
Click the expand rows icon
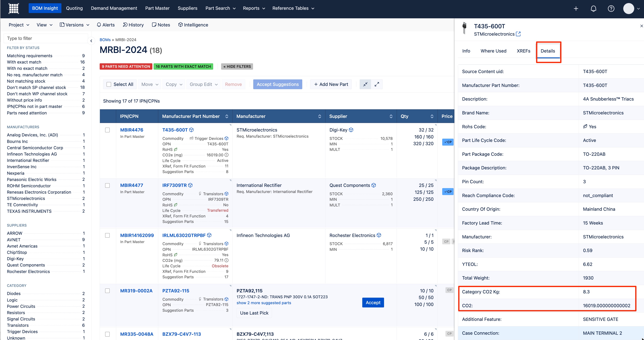(377, 84)
